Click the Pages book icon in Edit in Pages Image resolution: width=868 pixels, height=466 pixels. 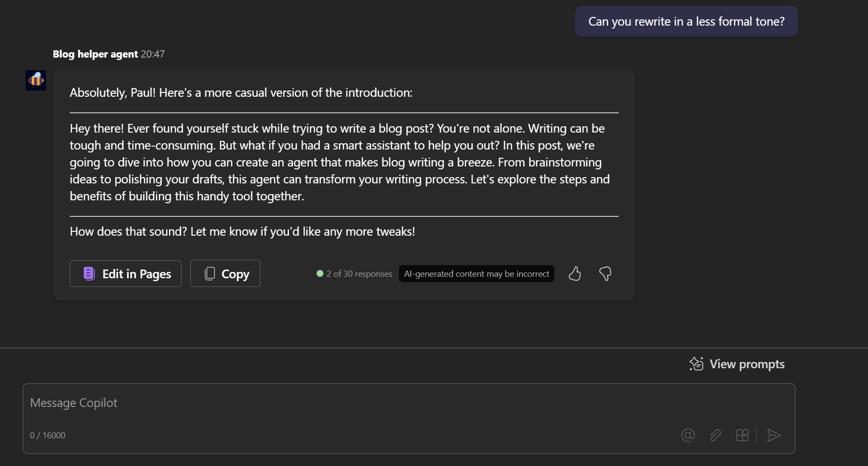tap(89, 273)
